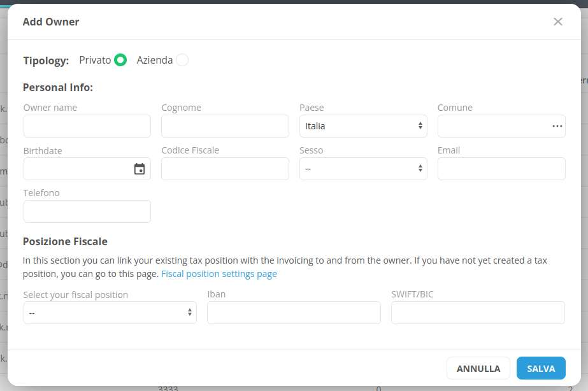Click into the Cognome text field
This screenshot has width=588, height=391.
tap(225, 126)
